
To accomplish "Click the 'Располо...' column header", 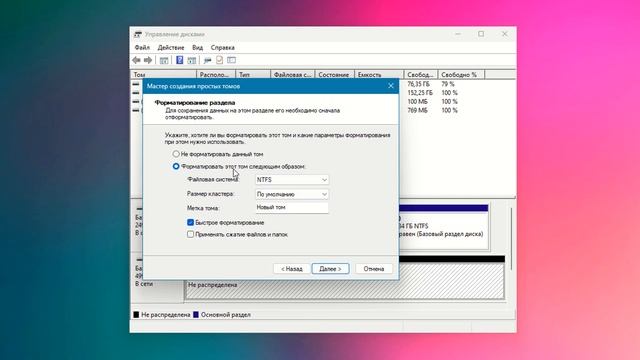I will pyautogui.click(x=216, y=75).
